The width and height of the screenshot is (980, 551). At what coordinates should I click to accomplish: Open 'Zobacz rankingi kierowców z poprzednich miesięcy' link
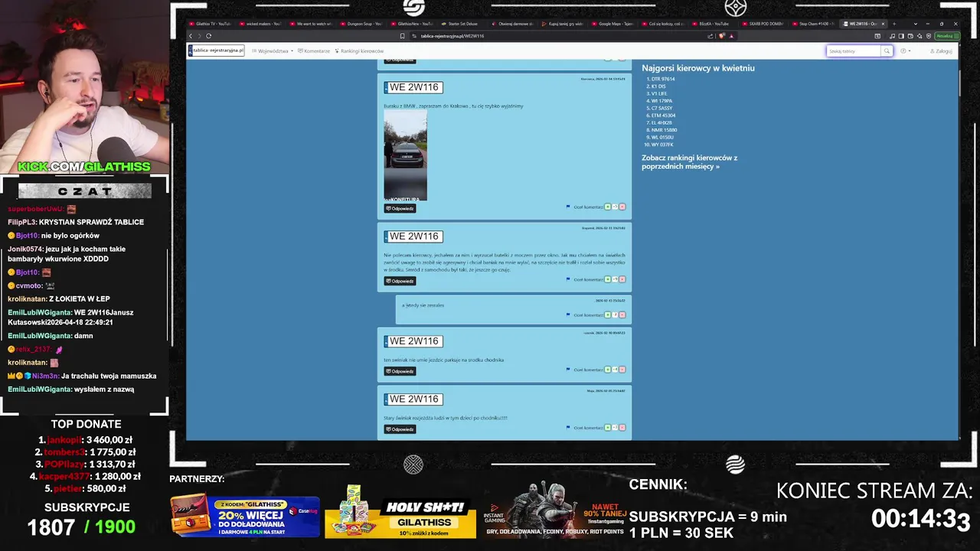689,162
